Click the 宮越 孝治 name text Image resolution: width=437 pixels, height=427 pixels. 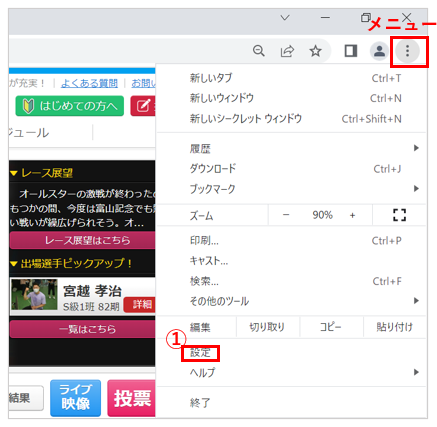(92, 291)
